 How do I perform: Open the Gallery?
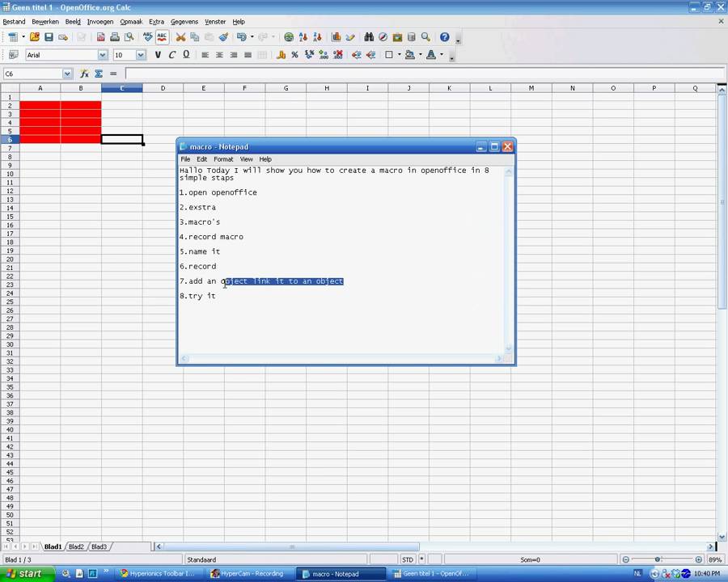pos(397,37)
